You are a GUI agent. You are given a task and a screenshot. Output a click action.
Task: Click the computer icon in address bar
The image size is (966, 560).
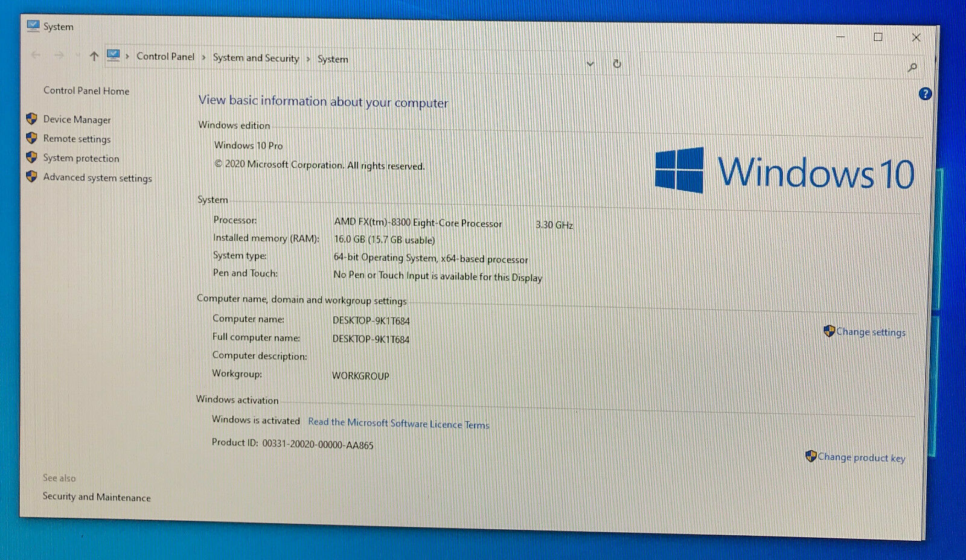pyautogui.click(x=113, y=56)
